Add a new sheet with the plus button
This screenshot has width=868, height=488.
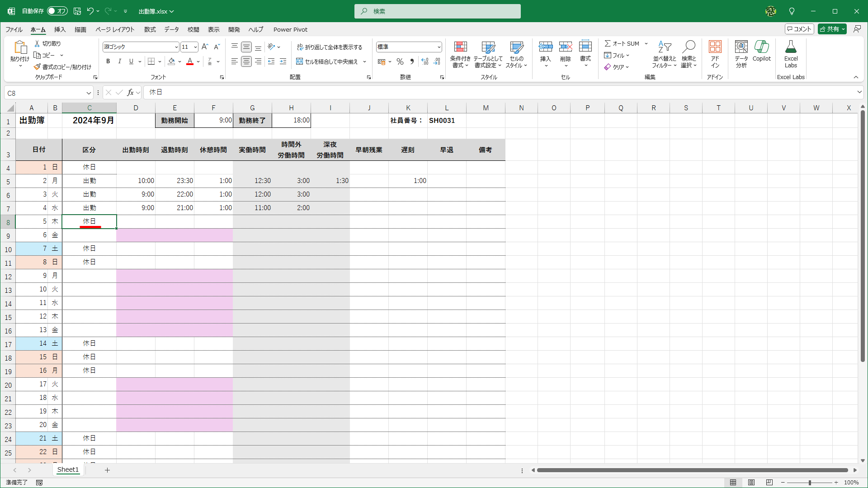click(107, 470)
